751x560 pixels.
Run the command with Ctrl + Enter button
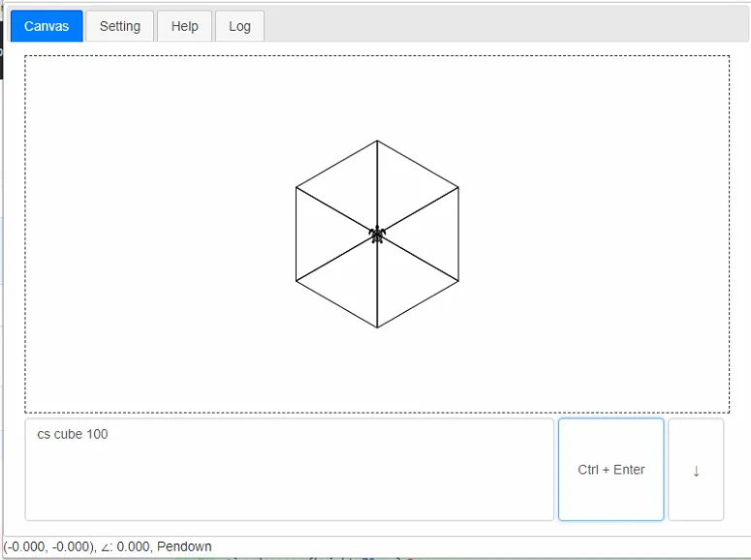pyautogui.click(x=611, y=470)
